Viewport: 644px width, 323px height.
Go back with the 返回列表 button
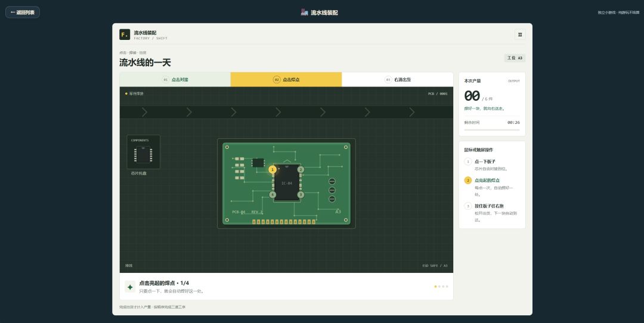tap(23, 13)
